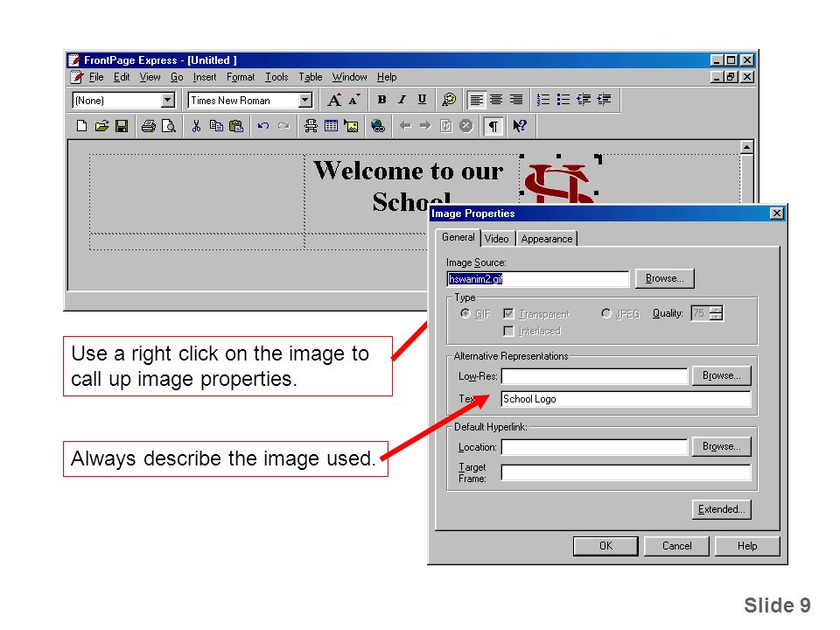
Task: Click Browse next to Location field
Action: tap(722, 446)
